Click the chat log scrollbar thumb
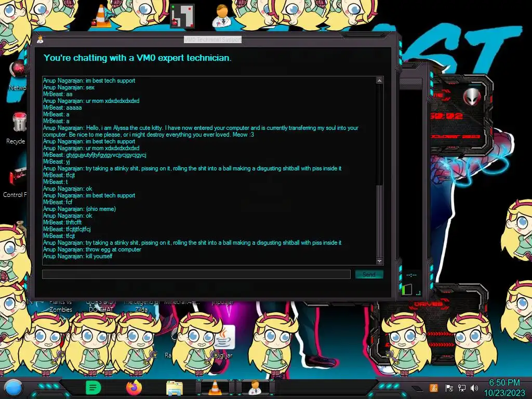Image resolution: width=532 pixels, height=399 pixels. (379, 220)
